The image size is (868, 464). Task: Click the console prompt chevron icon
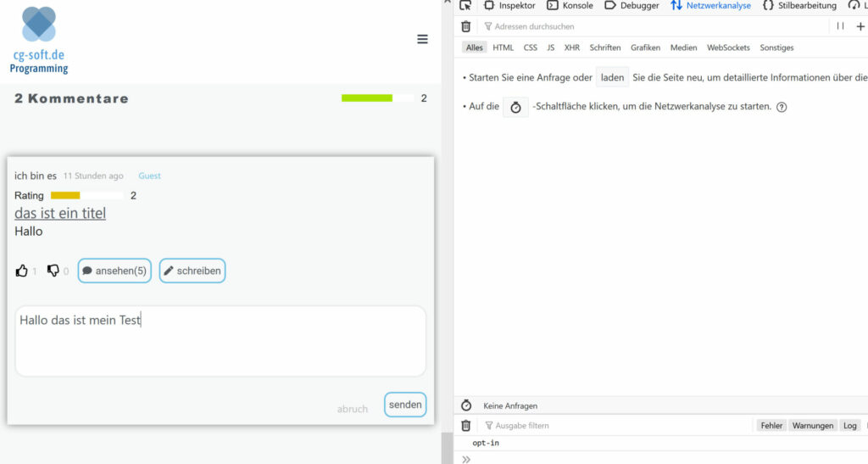point(466,459)
